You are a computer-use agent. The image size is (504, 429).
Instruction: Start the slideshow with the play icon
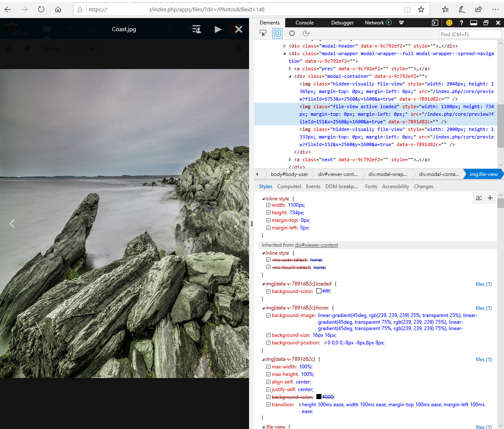218,29
